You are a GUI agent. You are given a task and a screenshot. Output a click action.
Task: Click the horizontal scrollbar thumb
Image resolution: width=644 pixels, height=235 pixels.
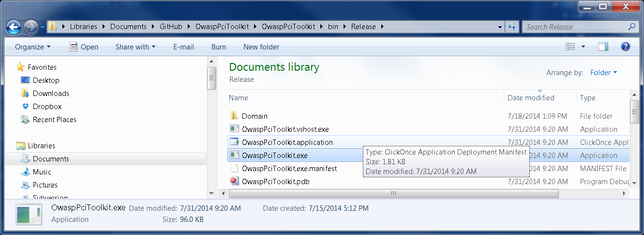[393, 193]
